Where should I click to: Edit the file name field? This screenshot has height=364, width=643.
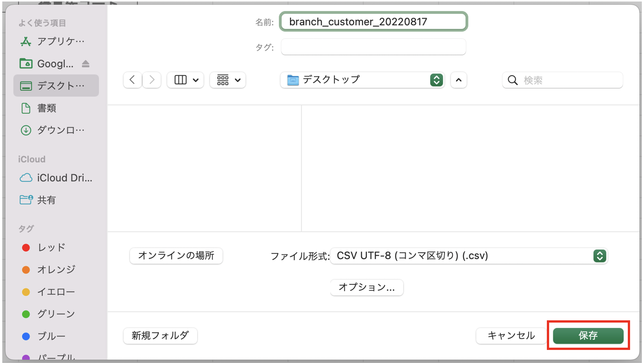point(374,22)
